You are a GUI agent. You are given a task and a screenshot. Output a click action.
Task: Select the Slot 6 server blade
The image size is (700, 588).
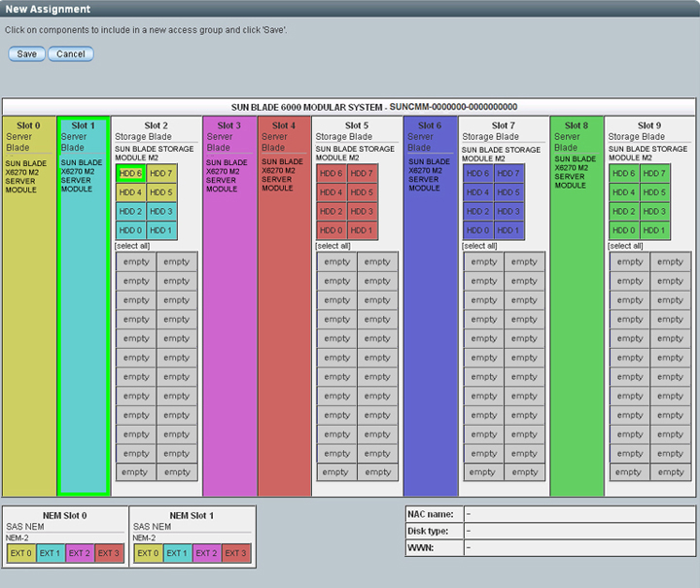(431, 306)
